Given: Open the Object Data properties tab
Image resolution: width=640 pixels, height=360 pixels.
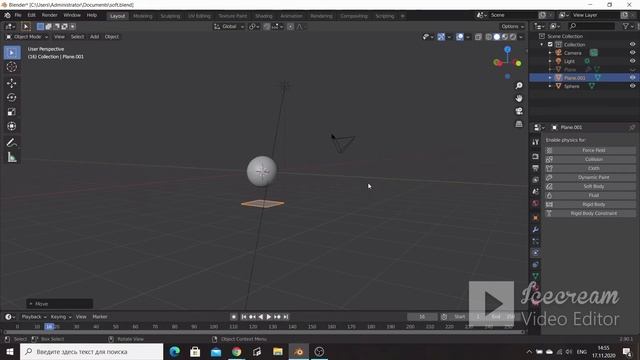Looking at the screenshot, I should [x=536, y=276].
